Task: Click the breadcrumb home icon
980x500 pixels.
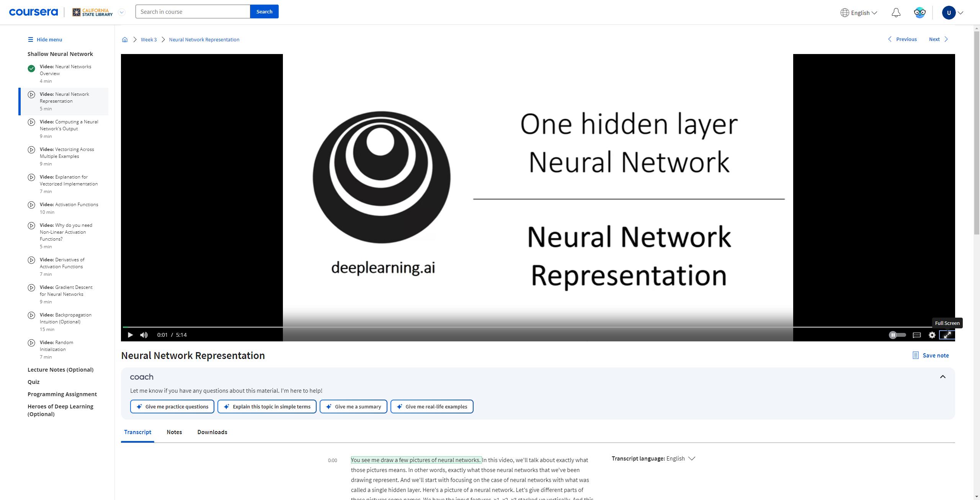Action: pyautogui.click(x=124, y=39)
